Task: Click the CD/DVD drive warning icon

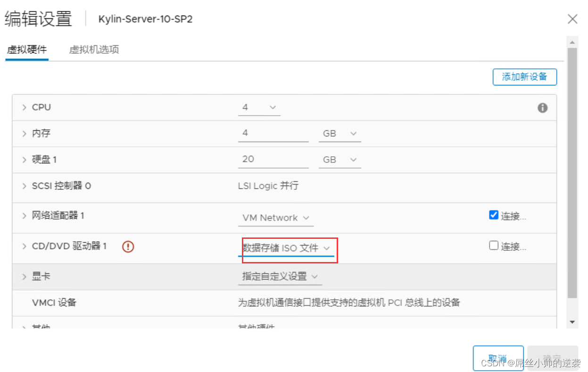Action: (128, 246)
